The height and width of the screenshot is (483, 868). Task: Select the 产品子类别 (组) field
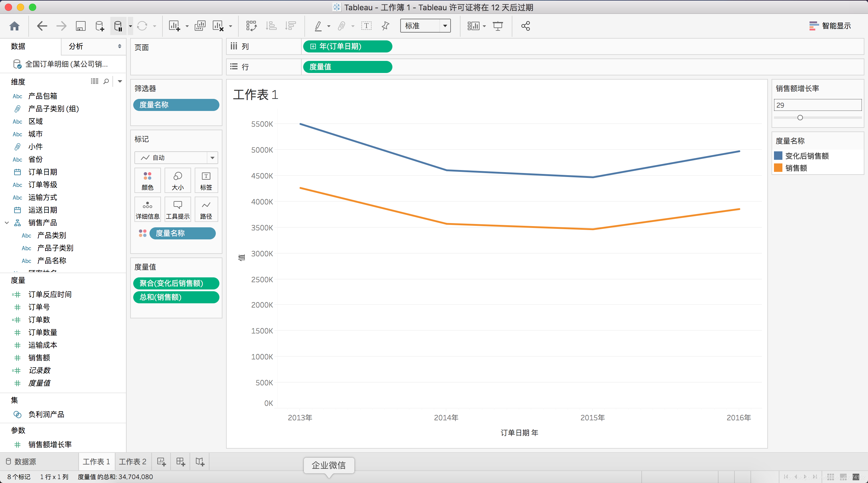54,109
